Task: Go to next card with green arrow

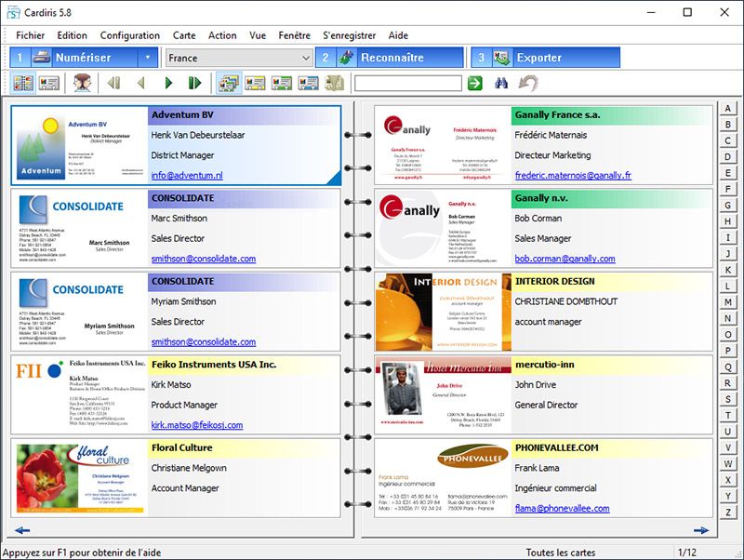Action: coord(168,84)
